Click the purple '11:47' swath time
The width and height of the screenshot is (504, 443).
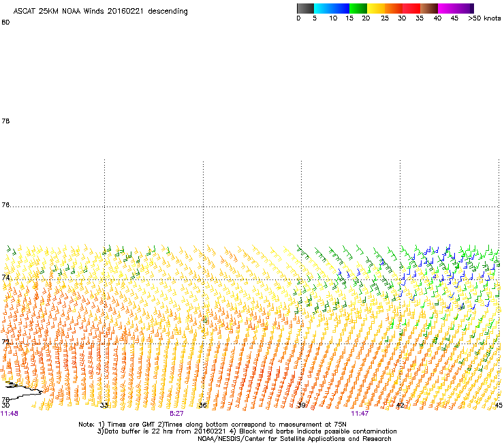(x=360, y=414)
